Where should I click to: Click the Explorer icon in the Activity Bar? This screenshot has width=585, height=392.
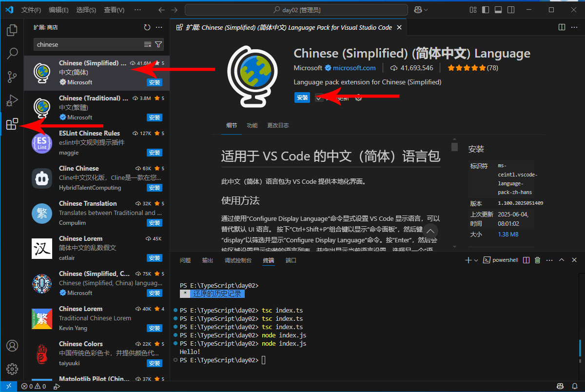[12, 30]
